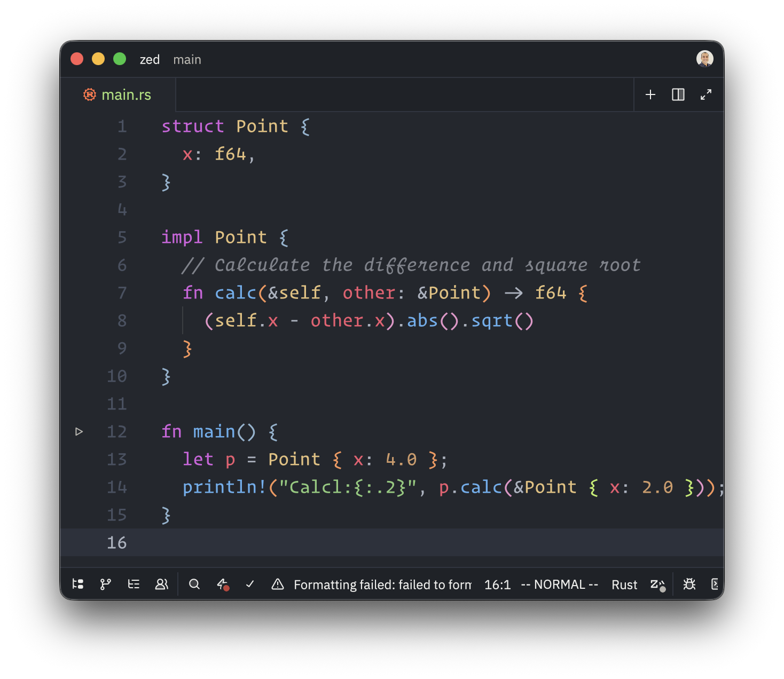The height and width of the screenshot is (679, 784).
Task: Click the comment text on line 6
Action: pyautogui.click(x=411, y=265)
